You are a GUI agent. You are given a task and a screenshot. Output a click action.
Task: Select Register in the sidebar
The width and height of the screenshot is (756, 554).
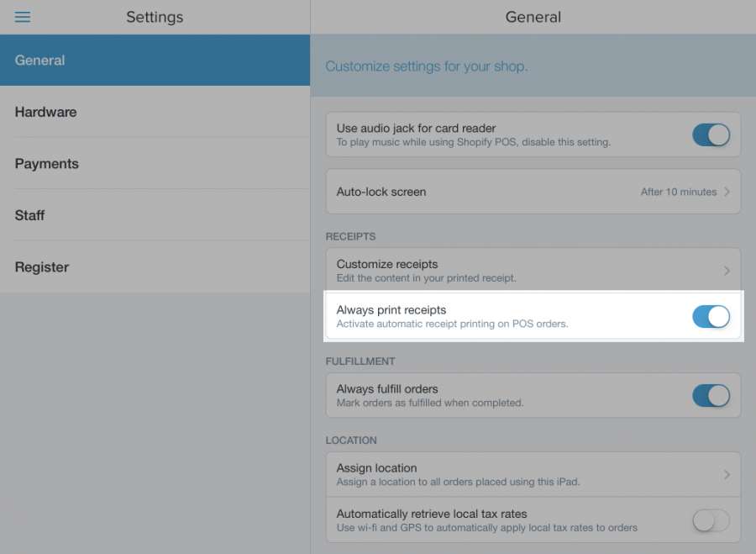(155, 266)
